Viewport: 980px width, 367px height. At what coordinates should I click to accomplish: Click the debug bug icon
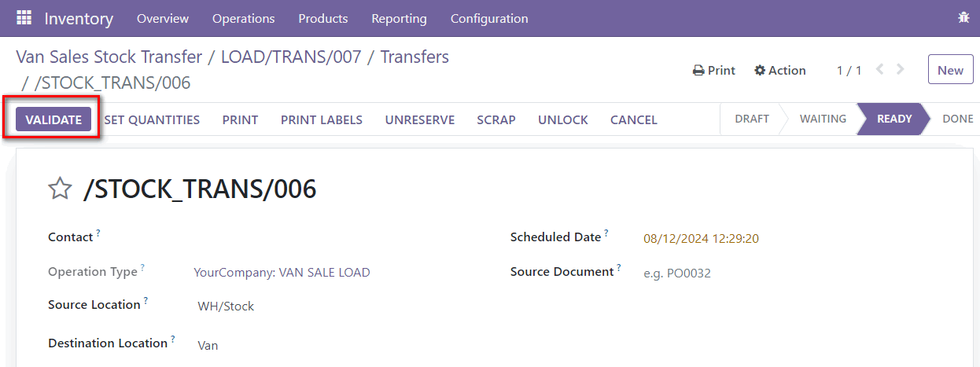point(963,17)
